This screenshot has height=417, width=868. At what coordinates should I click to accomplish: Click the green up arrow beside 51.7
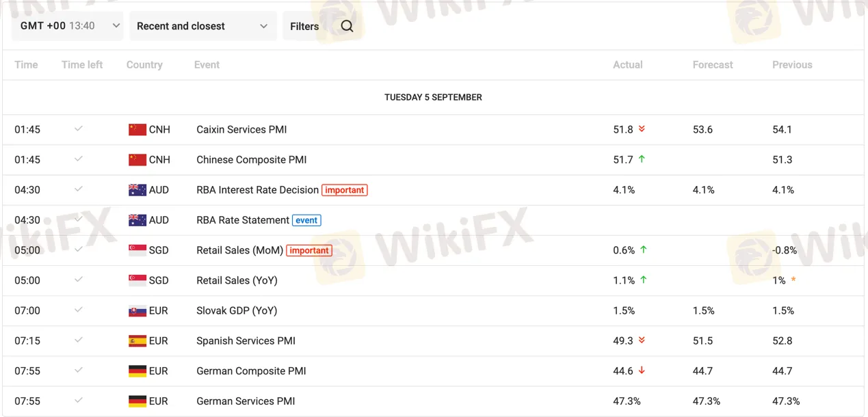click(x=642, y=159)
